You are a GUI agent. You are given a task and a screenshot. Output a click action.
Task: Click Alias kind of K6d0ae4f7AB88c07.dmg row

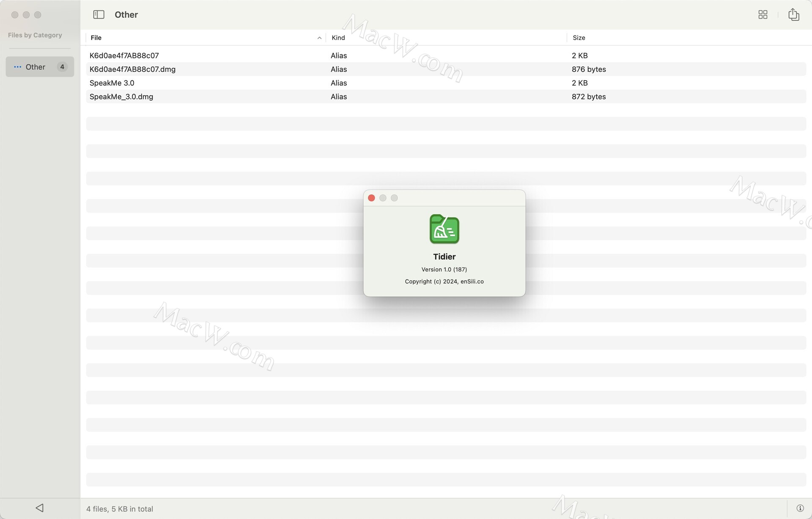[339, 69]
